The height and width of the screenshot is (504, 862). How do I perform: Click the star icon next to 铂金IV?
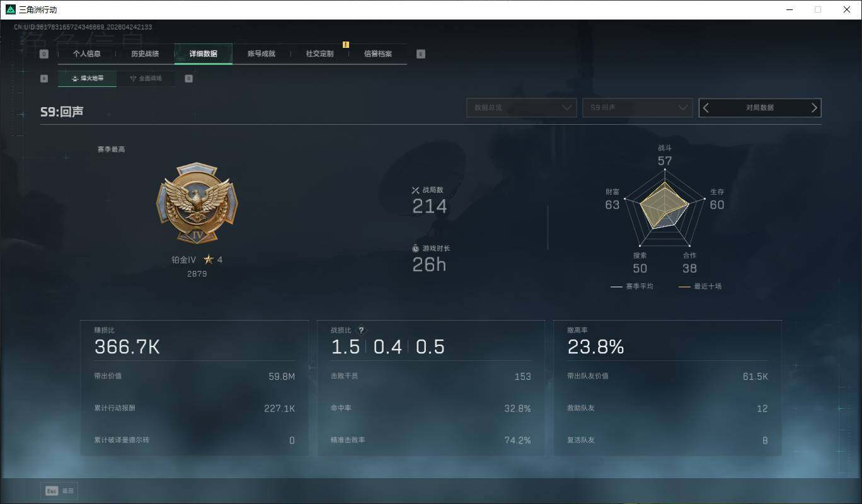pyautogui.click(x=209, y=260)
